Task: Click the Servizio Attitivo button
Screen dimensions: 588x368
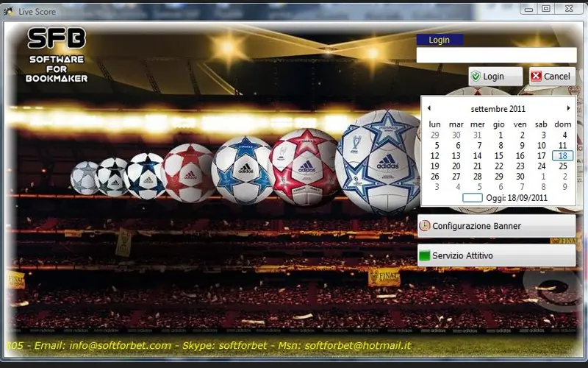Action: (x=497, y=255)
